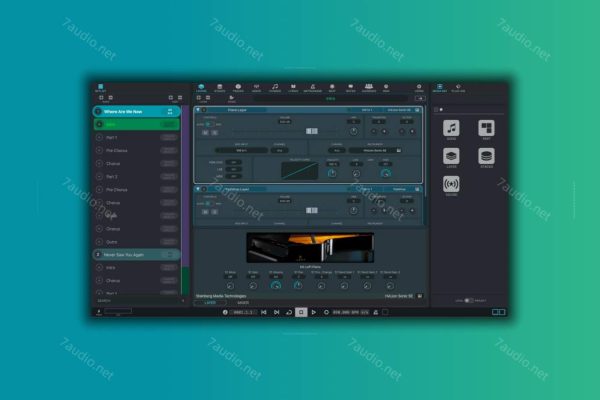
Task: Open the Tracks view in top toolbar
Action: pos(238,88)
